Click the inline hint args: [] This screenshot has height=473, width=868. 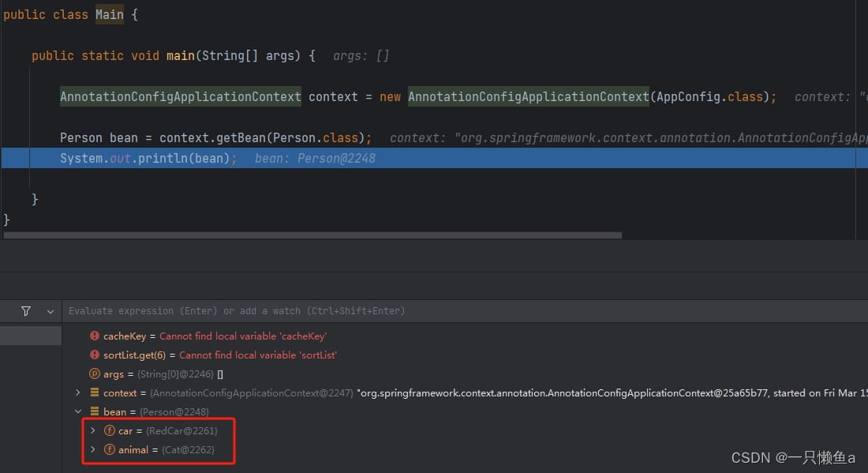361,56
